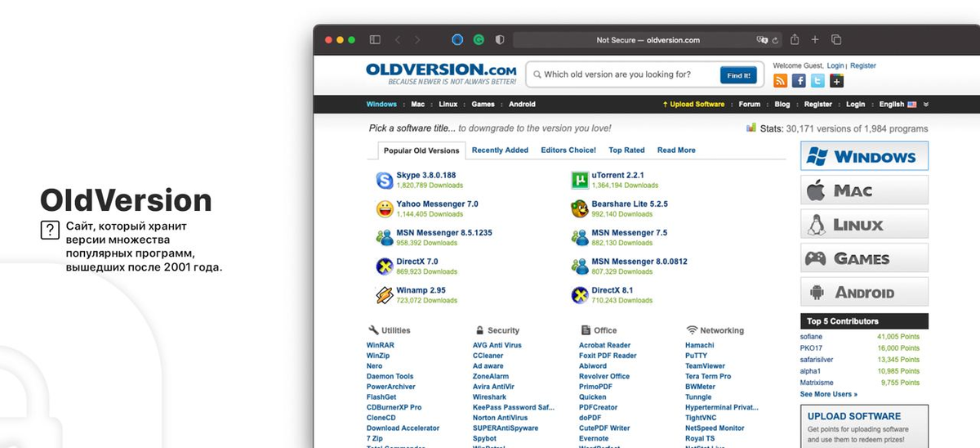
Task: Click the large Android platform button
Action: (864, 292)
